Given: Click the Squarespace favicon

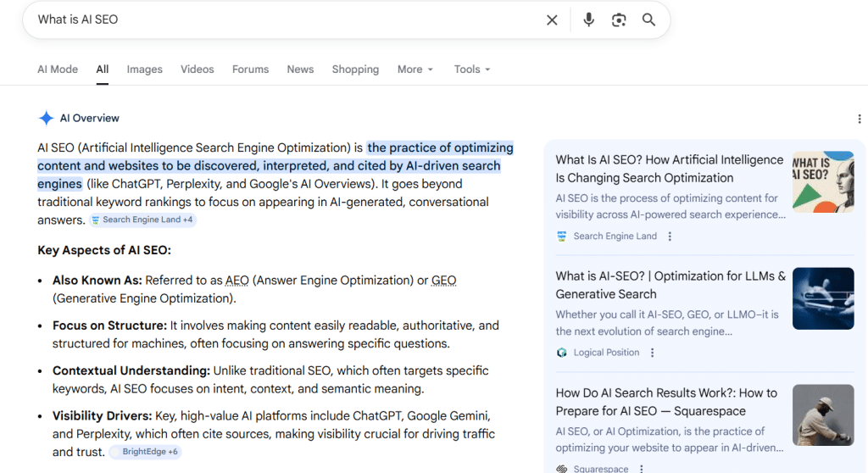Looking at the screenshot, I should point(562,469).
